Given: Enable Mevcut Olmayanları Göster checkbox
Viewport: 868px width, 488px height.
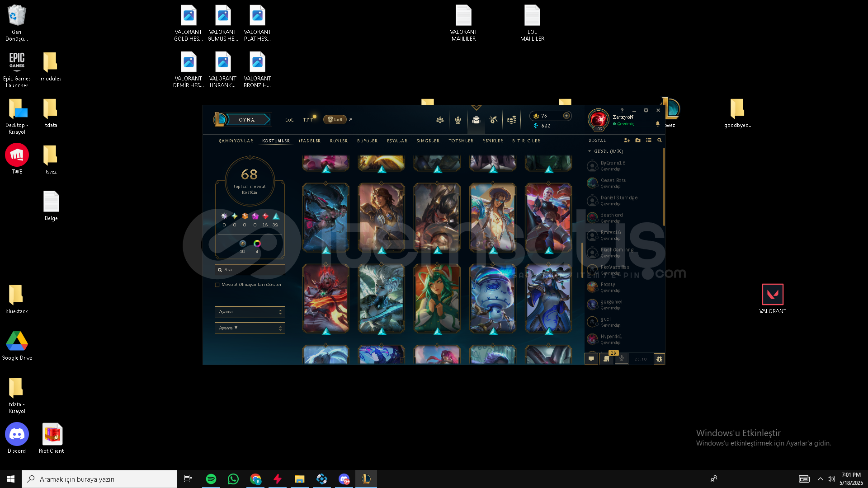Looking at the screenshot, I should (217, 285).
